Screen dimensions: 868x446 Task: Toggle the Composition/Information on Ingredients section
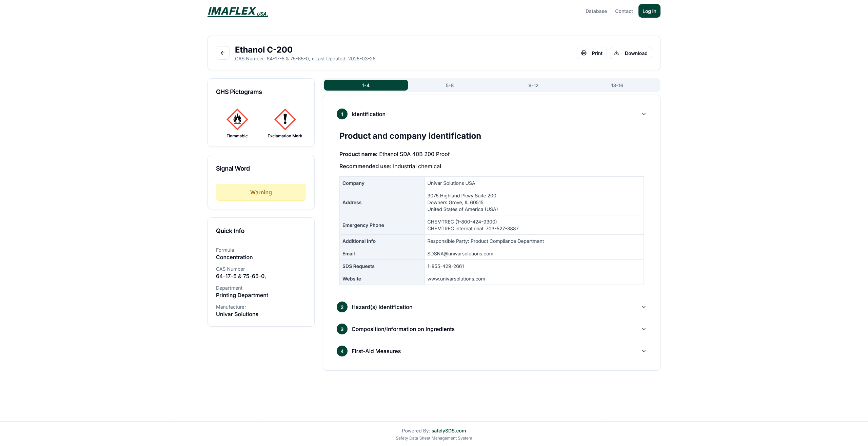coord(491,329)
